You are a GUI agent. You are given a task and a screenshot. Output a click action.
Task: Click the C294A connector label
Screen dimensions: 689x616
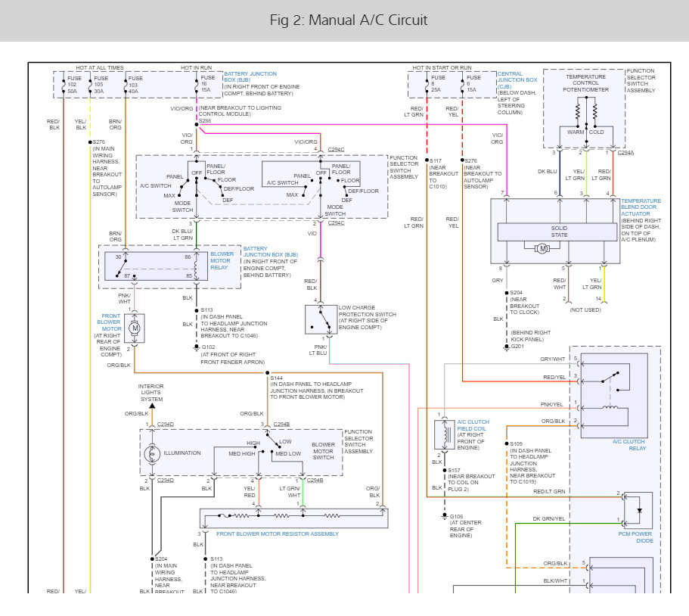(625, 153)
